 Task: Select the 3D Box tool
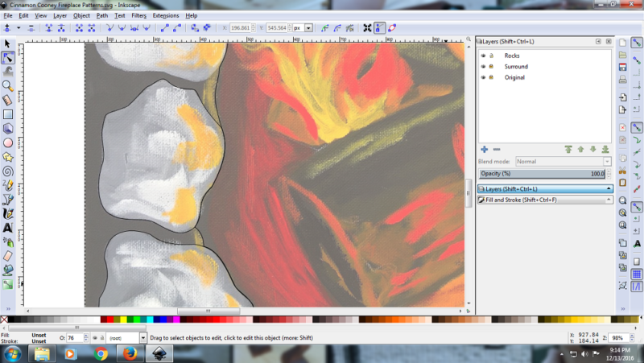7,129
